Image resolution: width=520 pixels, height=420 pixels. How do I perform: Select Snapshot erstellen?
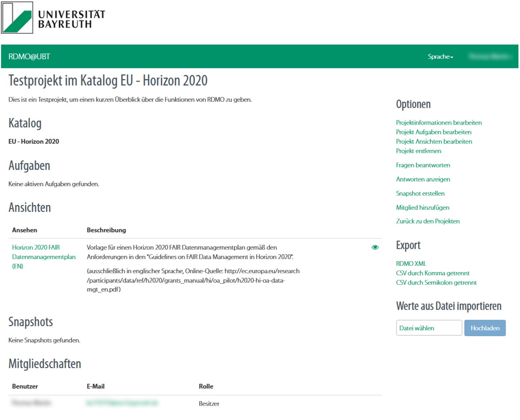420,193
